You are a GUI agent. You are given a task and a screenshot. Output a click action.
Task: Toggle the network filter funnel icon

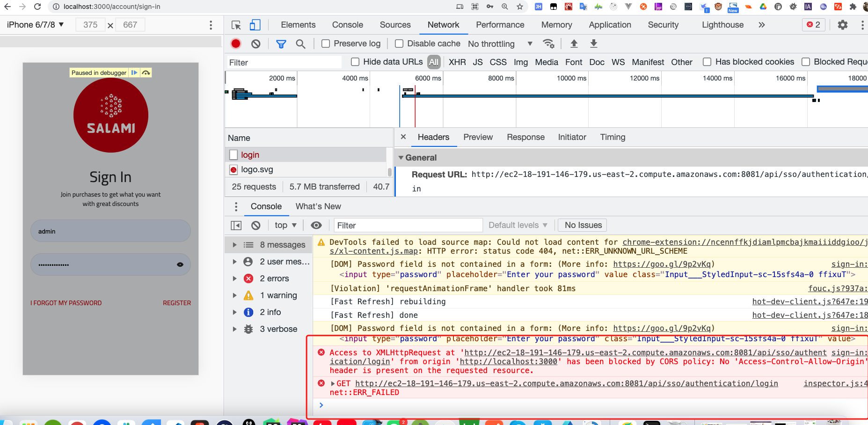click(281, 44)
